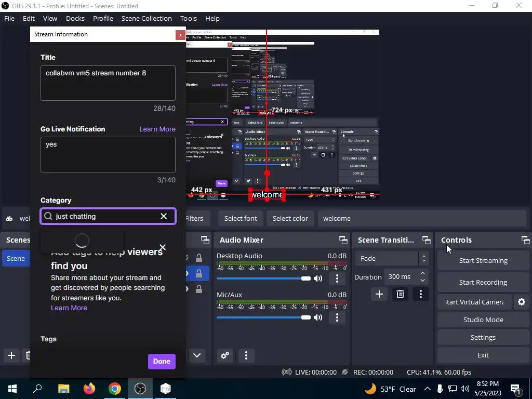The height and width of the screenshot is (399, 532).
Task: Clear the category search with X icon
Action: coord(164,216)
